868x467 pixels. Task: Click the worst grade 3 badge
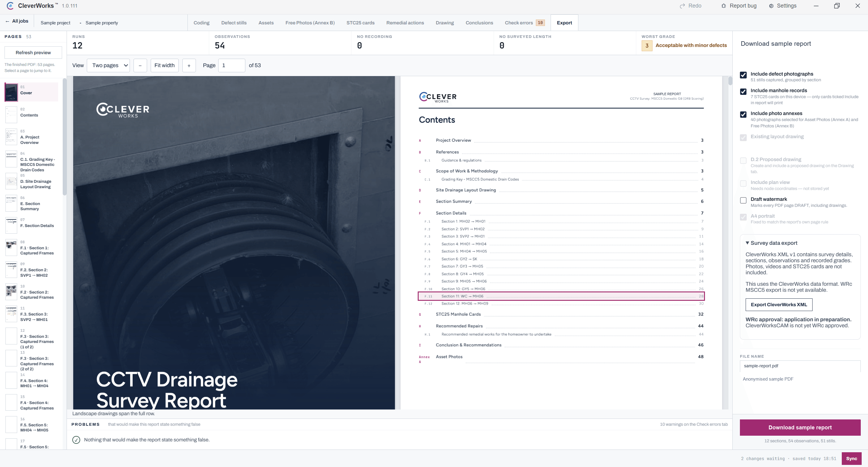pyautogui.click(x=646, y=45)
